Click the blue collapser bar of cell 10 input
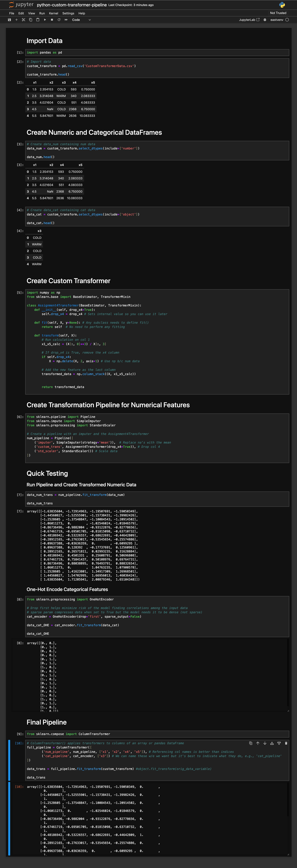Viewport: 297px width, 868px height. [x=9, y=760]
